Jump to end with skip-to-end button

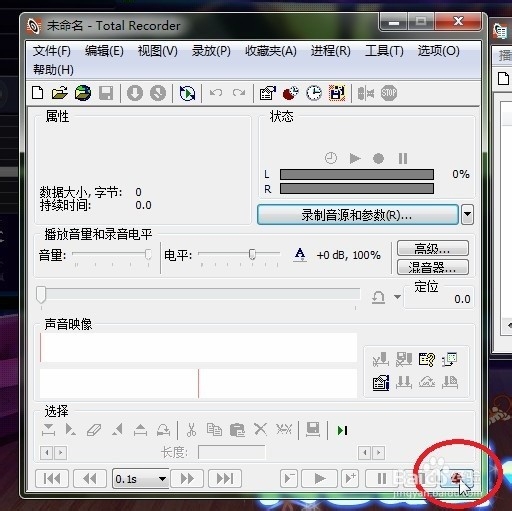225,478
